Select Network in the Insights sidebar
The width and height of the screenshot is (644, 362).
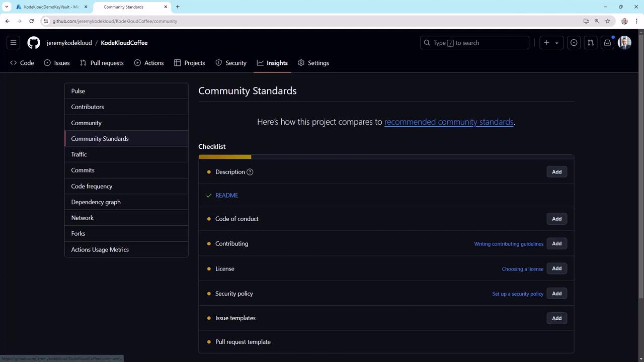[126, 218]
